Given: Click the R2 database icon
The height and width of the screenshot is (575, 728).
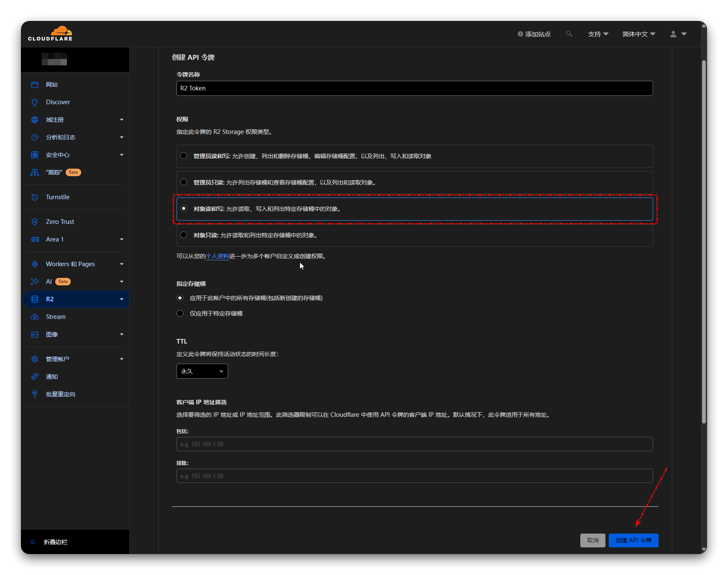Looking at the screenshot, I should [x=35, y=299].
